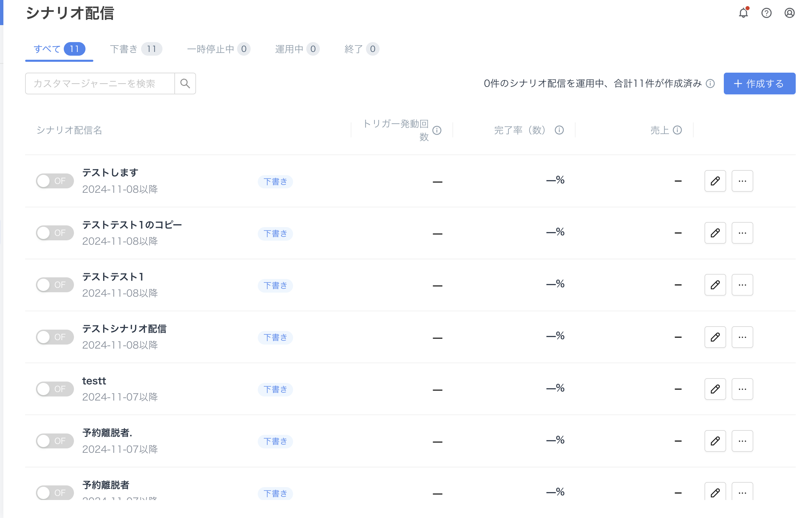Click info icon next to 完了率（数）
This screenshot has height=518, width=812.
point(559,130)
